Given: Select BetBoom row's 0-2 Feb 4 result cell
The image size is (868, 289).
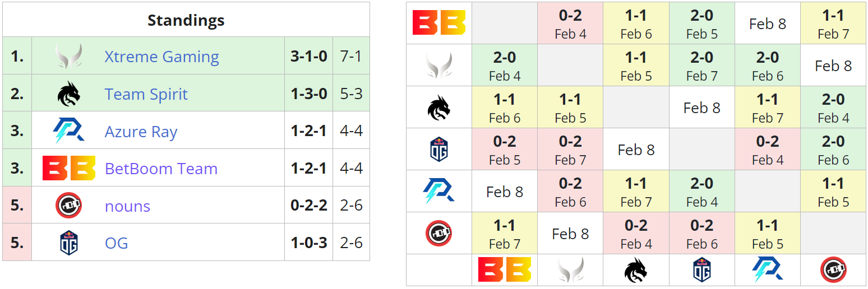Looking at the screenshot, I should pos(570,24).
